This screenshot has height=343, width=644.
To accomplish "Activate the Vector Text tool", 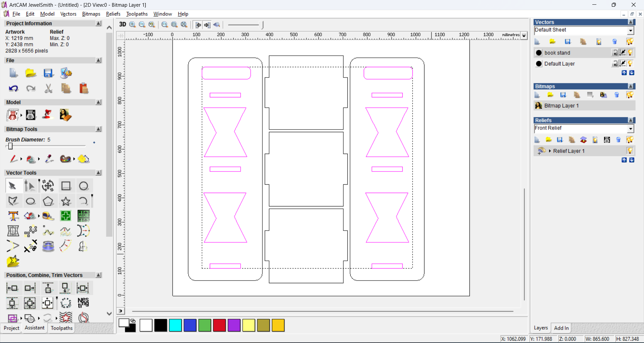I will [13, 216].
